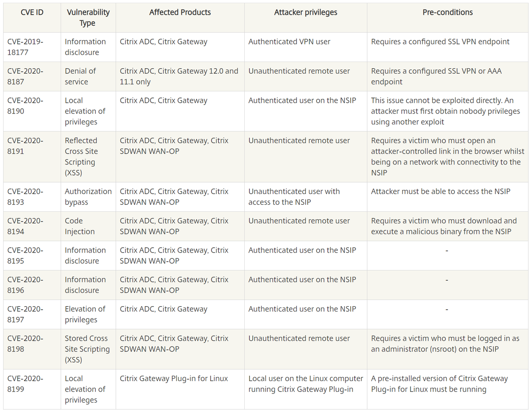Click the Authorization bypass cell

click(x=88, y=197)
